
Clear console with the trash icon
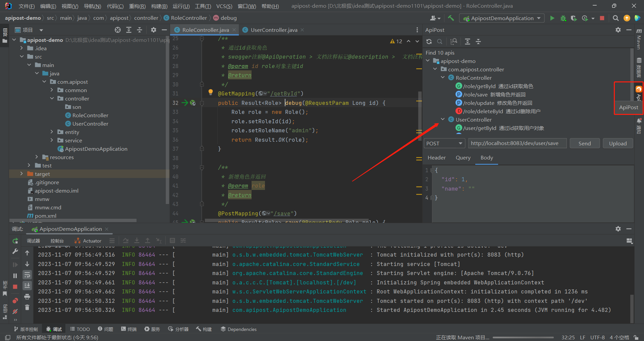click(27, 307)
